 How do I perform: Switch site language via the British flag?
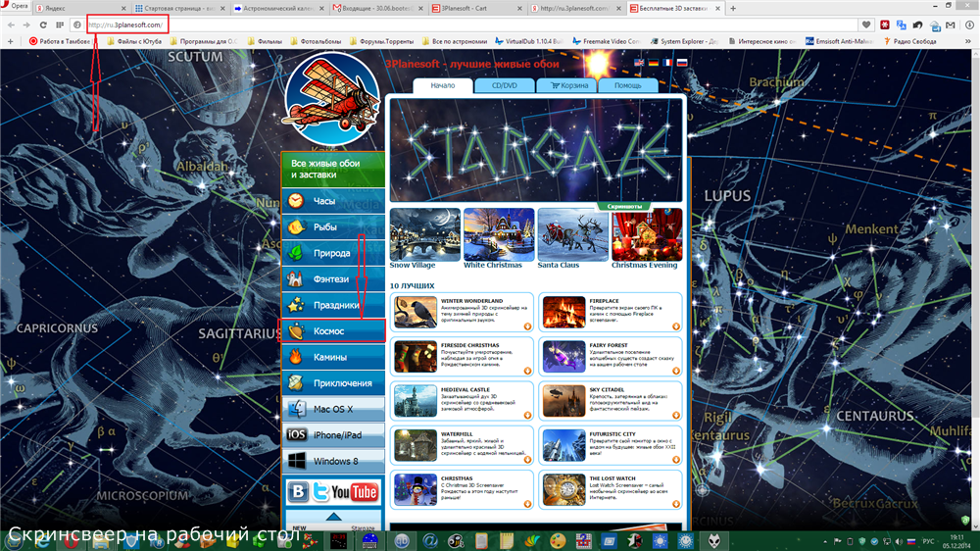coord(639,63)
